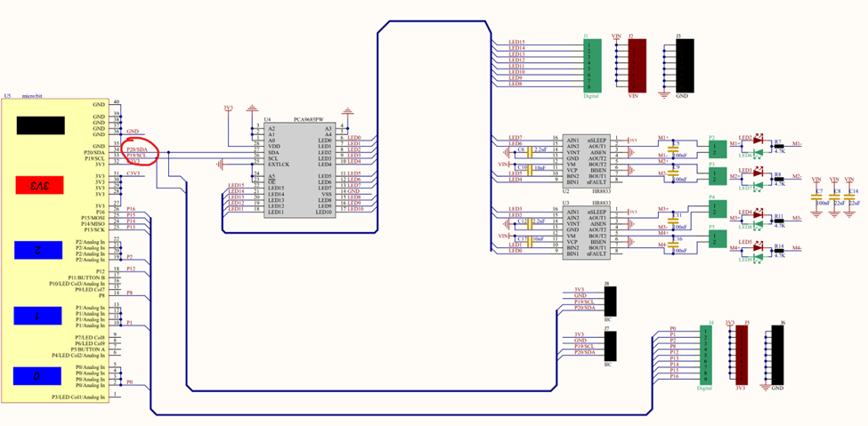Select the lower HR8833 motor driver U3
Viewport: 868px width, 426px height.
pyautogui.click(x=586, y=235)
